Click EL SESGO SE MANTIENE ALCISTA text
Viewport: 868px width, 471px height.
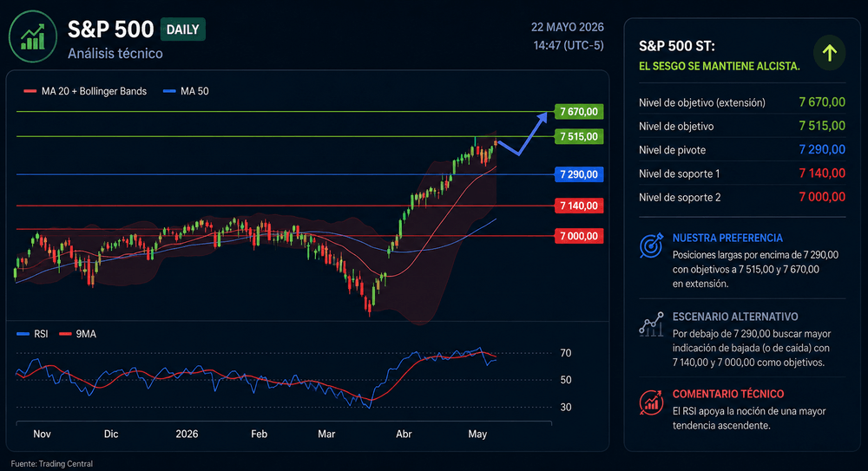point(719,67)
